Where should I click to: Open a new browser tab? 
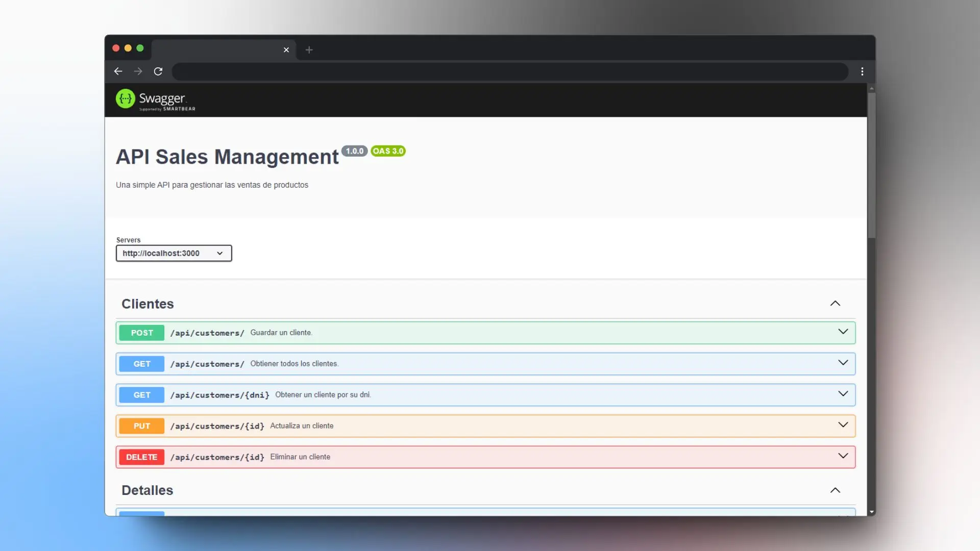(x=309, y=49)
